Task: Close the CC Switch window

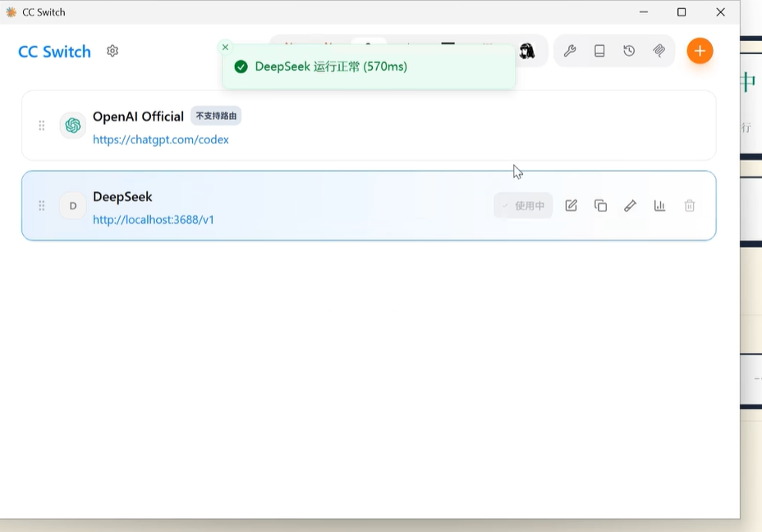Action: point(721,11)
